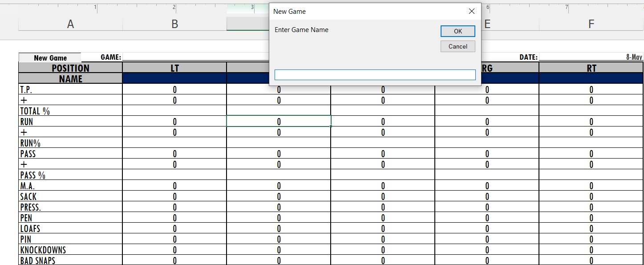Select column A header
644x265 pixels.
point(70,24)
